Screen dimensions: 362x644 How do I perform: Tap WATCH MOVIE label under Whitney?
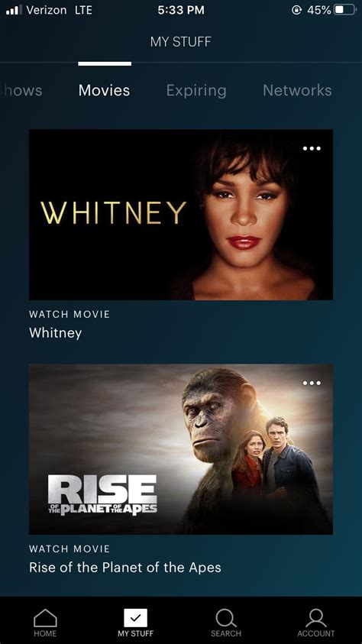tap(69, 314)
